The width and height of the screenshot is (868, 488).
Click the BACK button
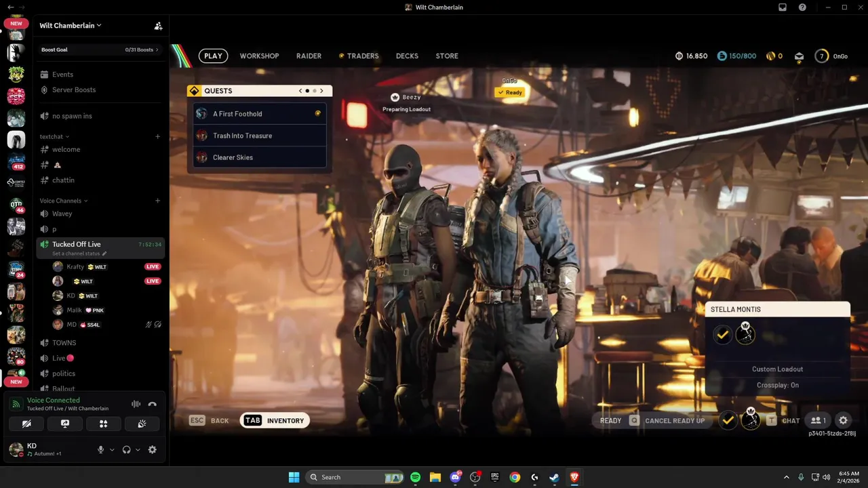(209, 421)
